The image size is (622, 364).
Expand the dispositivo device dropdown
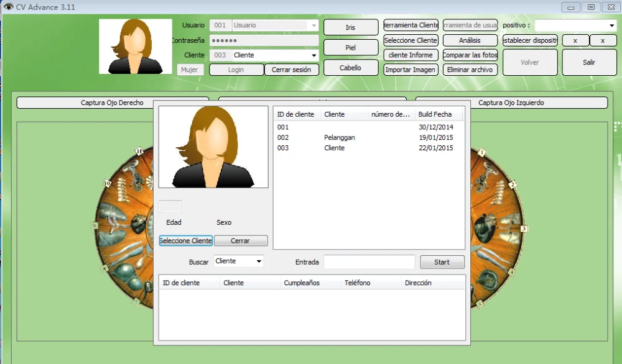pos(611,25)
